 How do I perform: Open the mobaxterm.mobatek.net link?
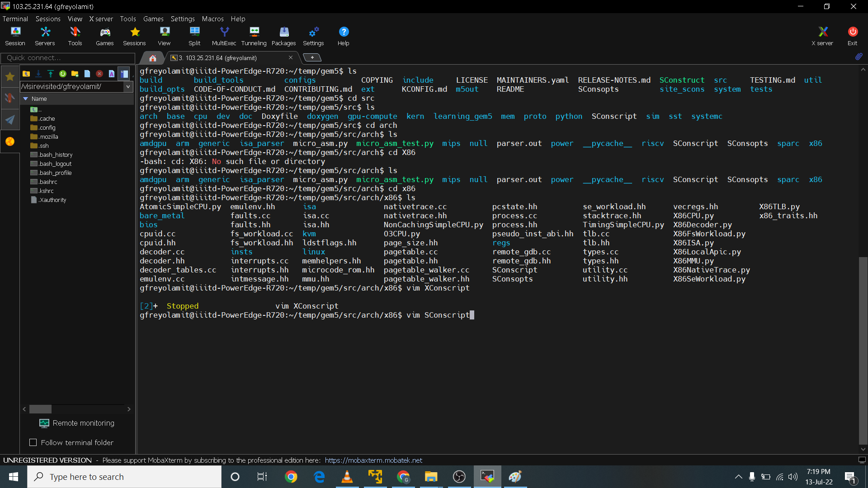[373, 460]
